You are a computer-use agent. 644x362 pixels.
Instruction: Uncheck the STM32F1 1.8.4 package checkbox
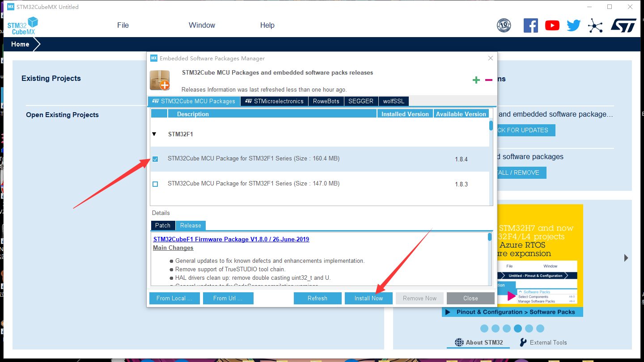point(155,159)
